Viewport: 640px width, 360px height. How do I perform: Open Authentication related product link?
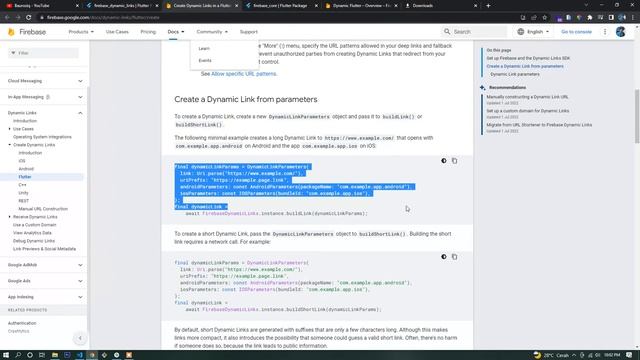(x=22, y=323)
